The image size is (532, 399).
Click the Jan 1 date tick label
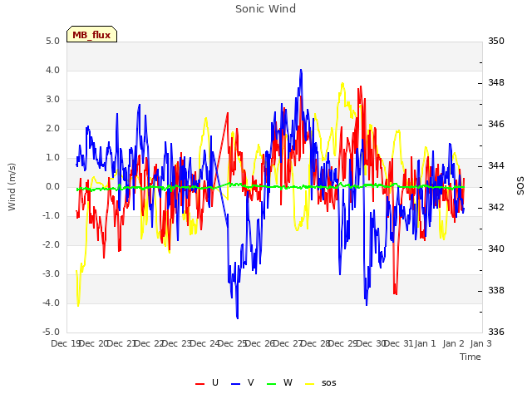[x=425, y=343]
